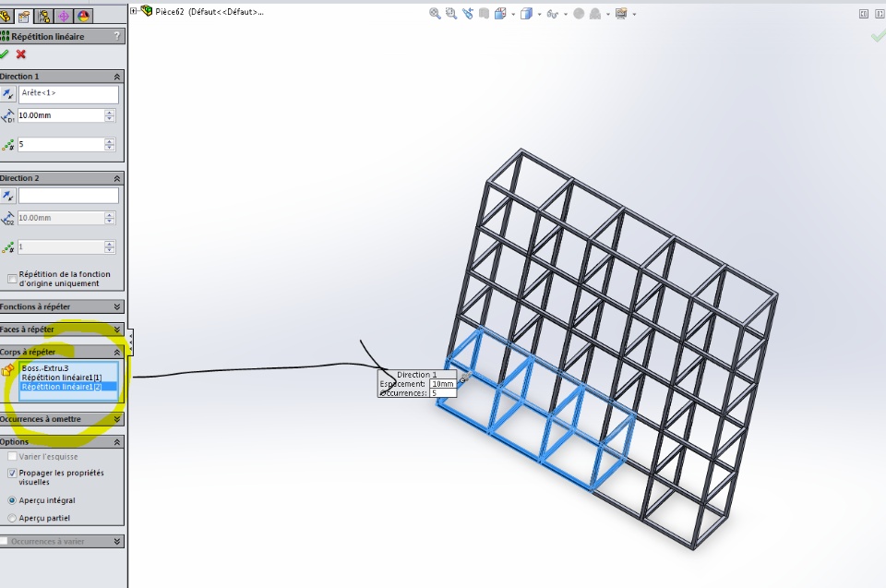
Task: Toggle the Varier l'esquisse checkbox
Action: (x=12, y=456)
